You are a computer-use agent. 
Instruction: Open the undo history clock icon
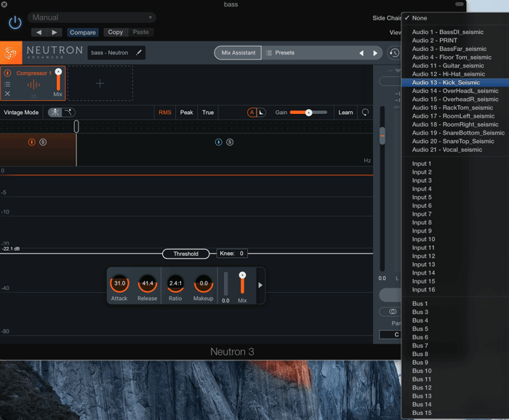coord(394,53)
